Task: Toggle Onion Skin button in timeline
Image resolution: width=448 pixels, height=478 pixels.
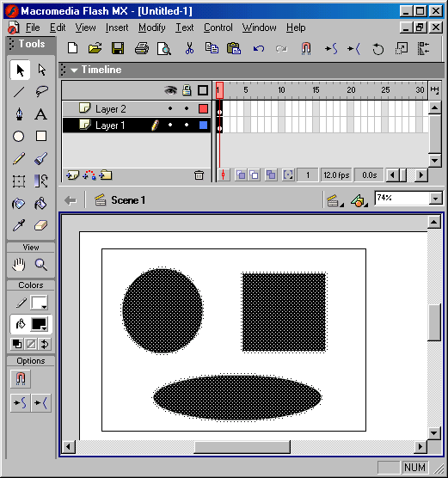Action: [241, 175]
